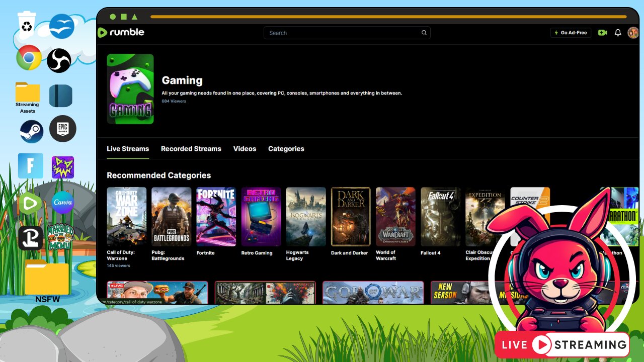Open the blue F app icon
The image size is (644, 362).
31,166
